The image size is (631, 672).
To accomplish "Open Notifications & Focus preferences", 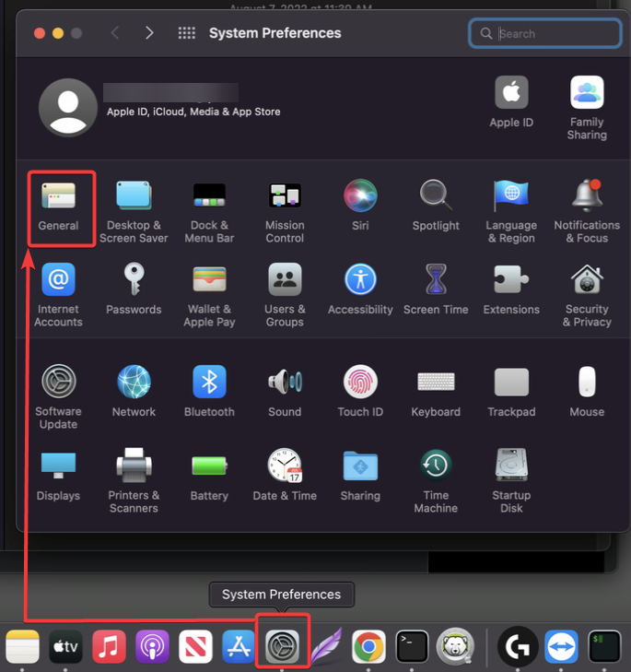I will (587, 212).
